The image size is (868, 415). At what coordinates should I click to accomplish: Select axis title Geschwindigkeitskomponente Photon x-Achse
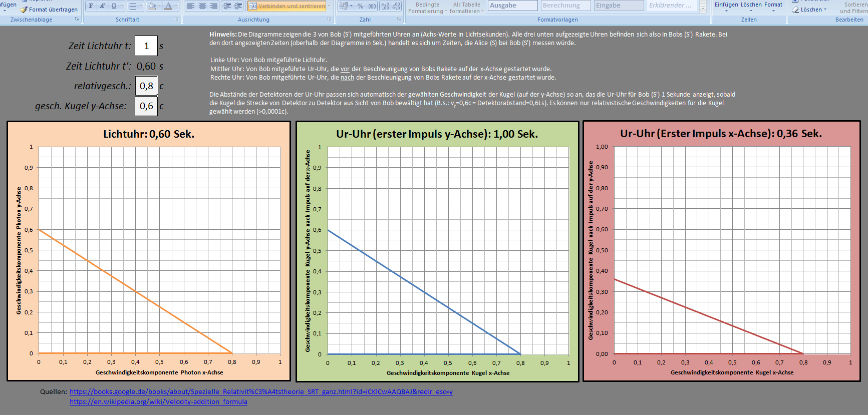click(159, 372)
